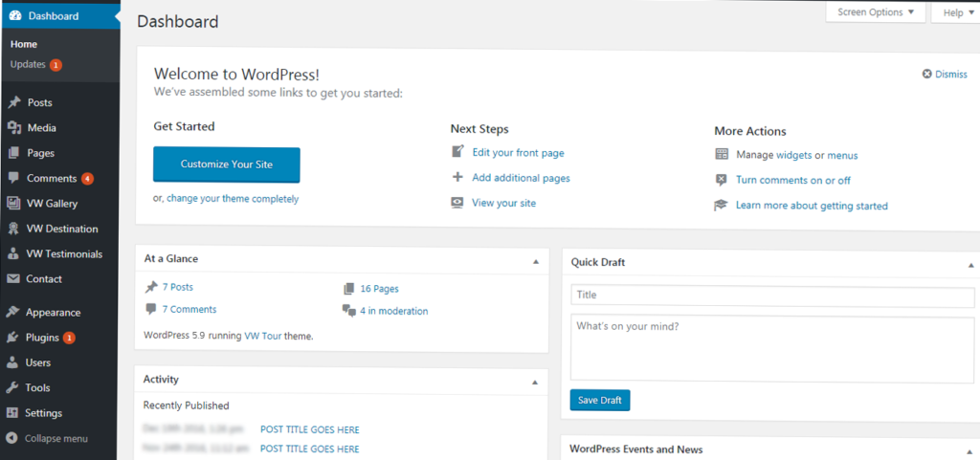Collapse the Activity widget
This screenshot has width=980, height=460.
tap(535, 382)
